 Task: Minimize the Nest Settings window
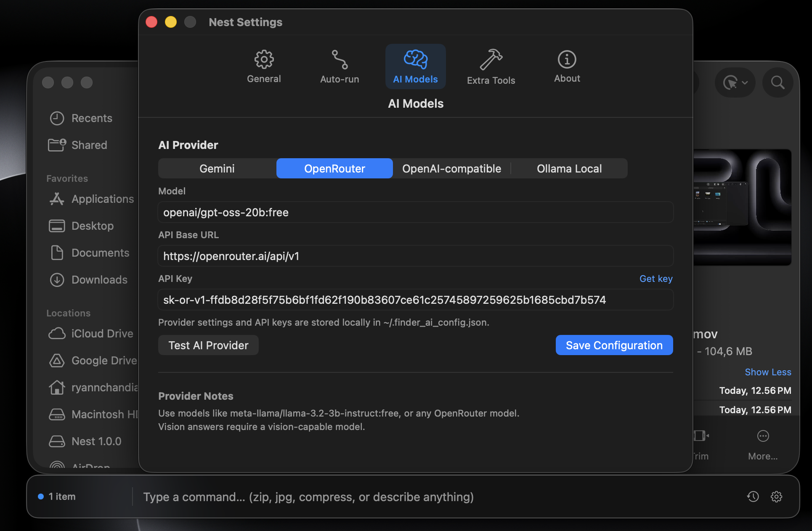point(171,22)
